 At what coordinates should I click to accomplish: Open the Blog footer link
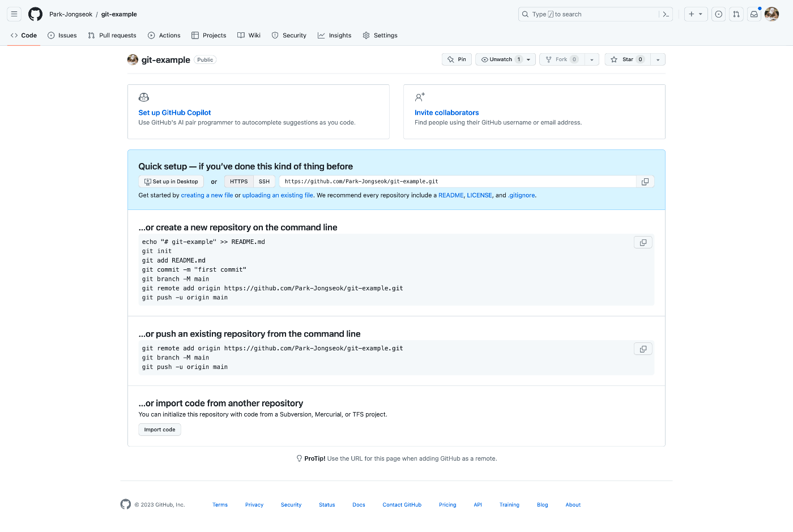click(543, 505)
